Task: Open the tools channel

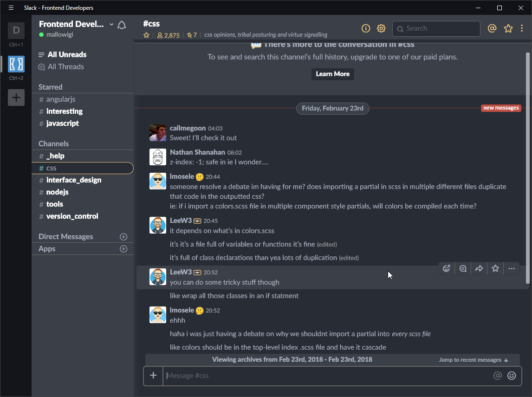Action: (83, 204)
